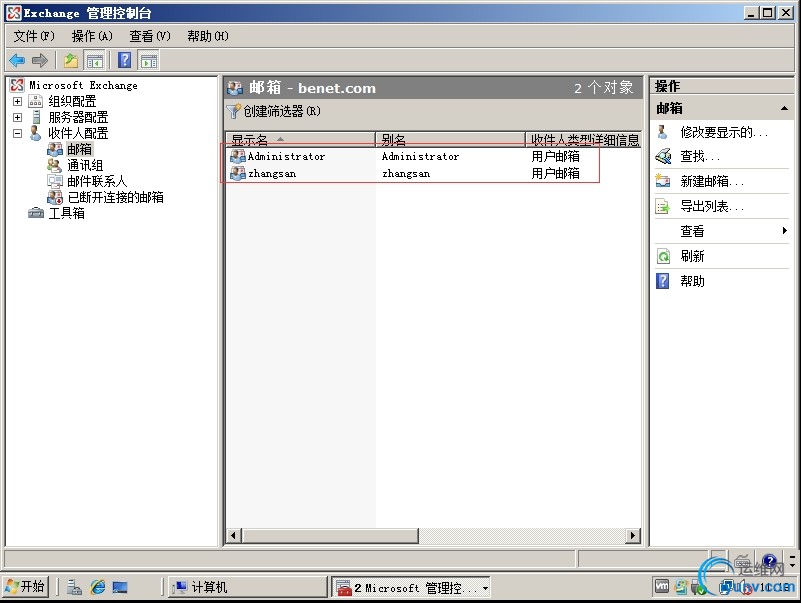Image resolution: width=801 pixels, height=603 pixels.
Task: Expand the 组织配置 tree node
Action: point(17,101)
